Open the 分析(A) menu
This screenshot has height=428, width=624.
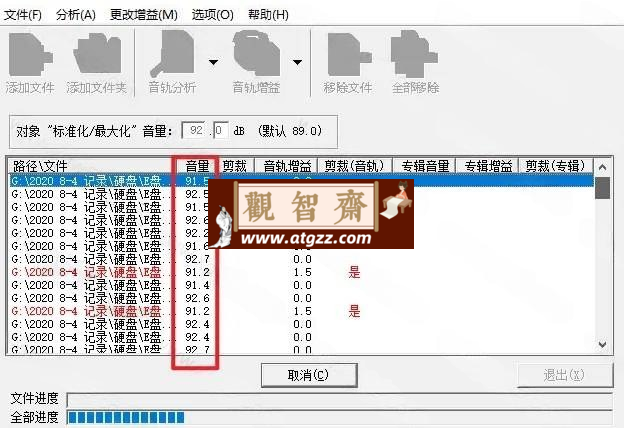pyautogui.click(x=76, y=15)
